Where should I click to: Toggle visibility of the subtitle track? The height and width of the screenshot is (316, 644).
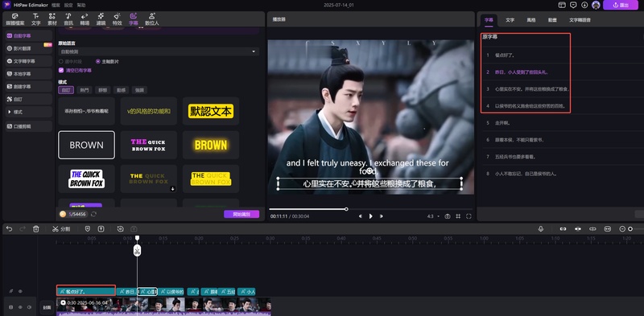point(20,291)
